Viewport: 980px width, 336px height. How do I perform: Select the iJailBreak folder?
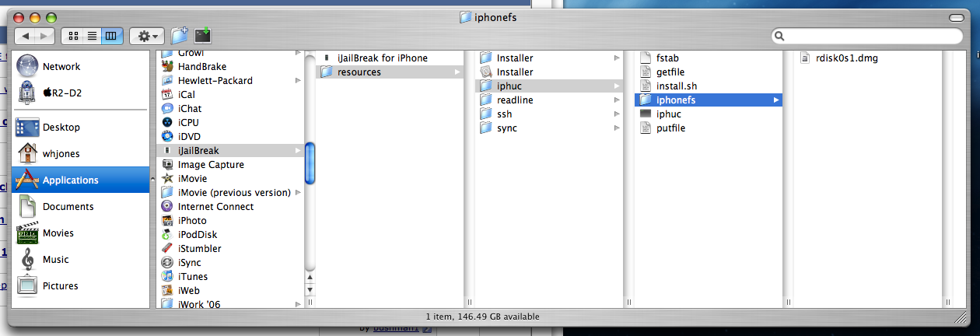[230, 150]
